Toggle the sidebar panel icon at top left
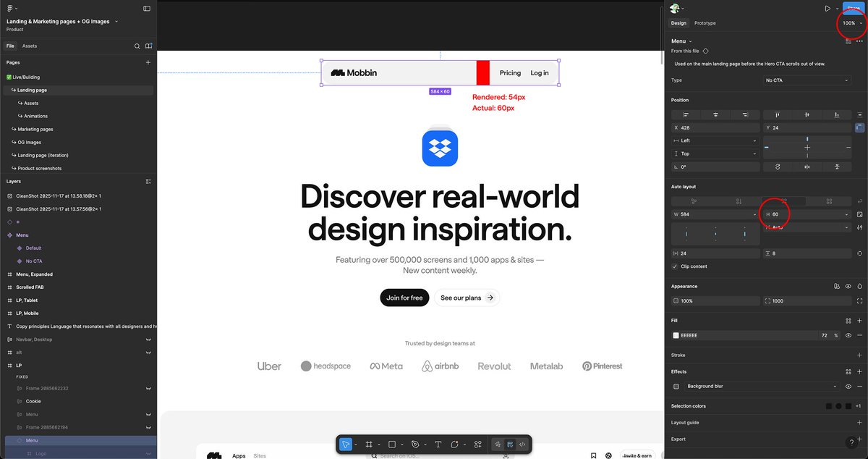Viewport: 868px width, 459px height. (147, 9)
